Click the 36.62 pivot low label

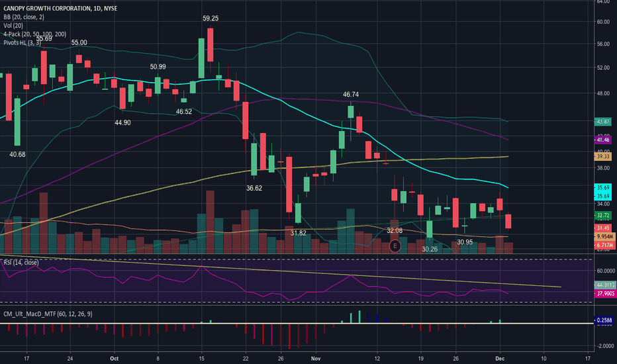click(x=254, y=189)
